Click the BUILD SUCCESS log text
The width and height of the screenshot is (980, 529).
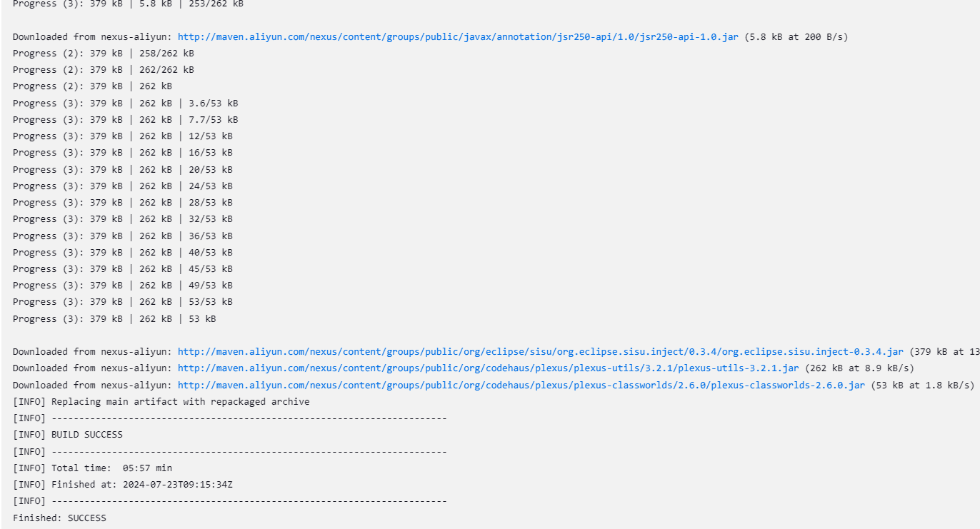pos(86,434)
